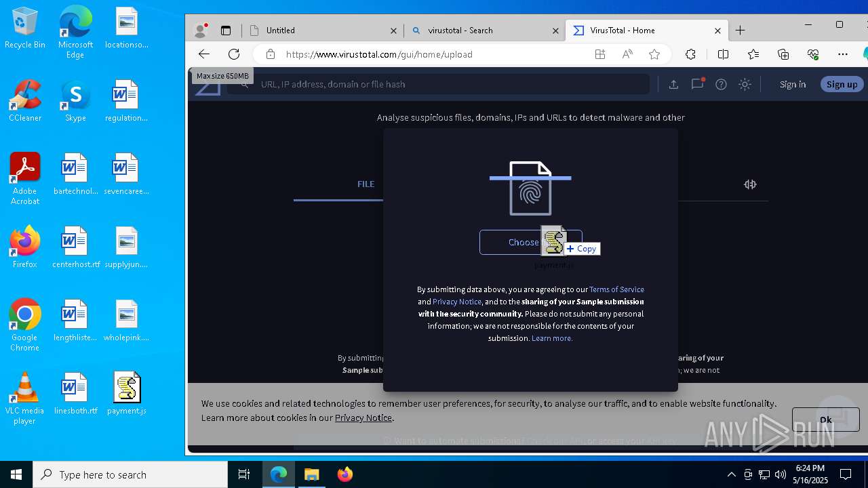
Task: Open the Edge profile icon
Action: tap(200, 30)
